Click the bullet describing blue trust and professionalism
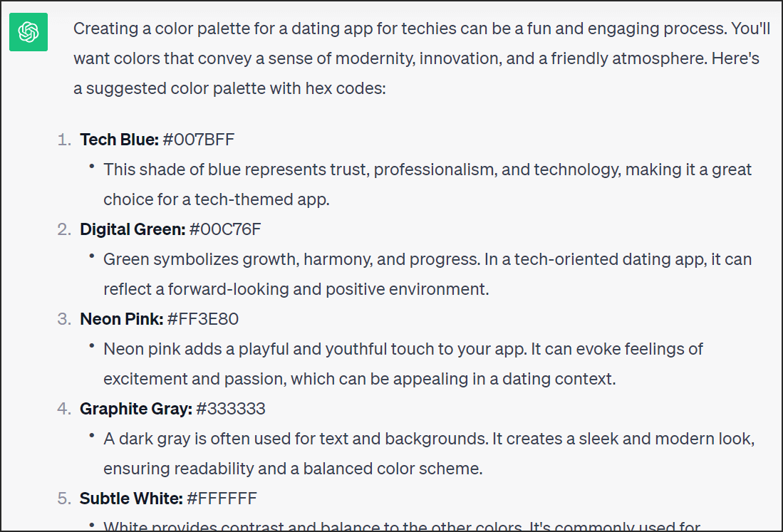Image resolution: width=783 pixels, height=532 pixels. point(427,184)
